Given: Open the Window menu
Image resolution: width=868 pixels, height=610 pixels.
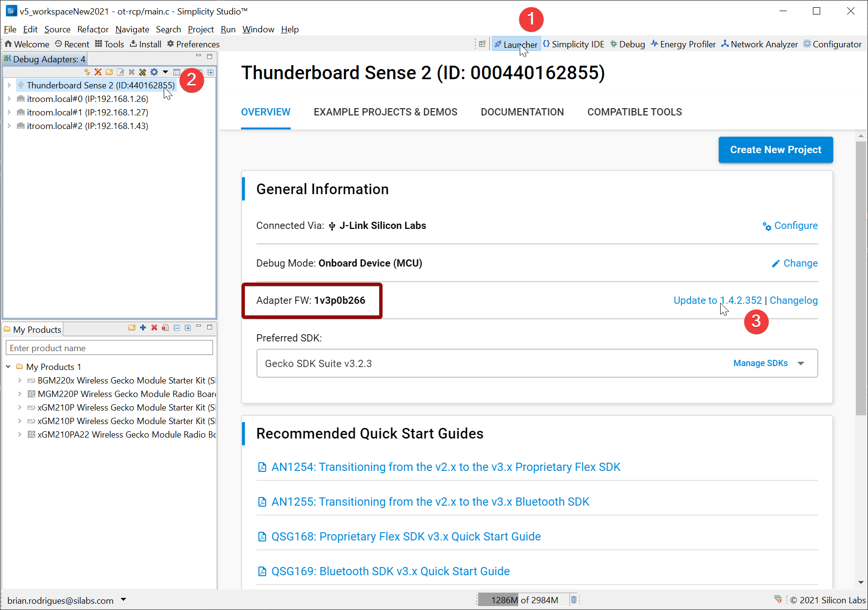Looking at the screenshot, I should point(258,29).
